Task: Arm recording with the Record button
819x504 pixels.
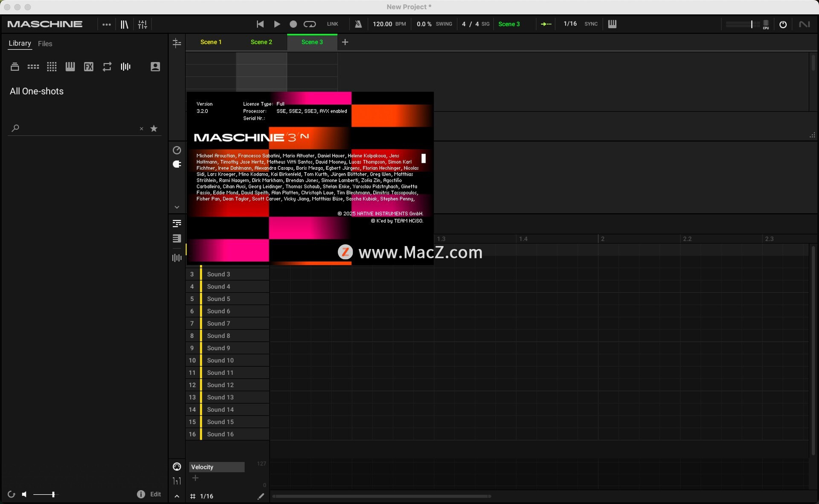Action: point(293,24)
